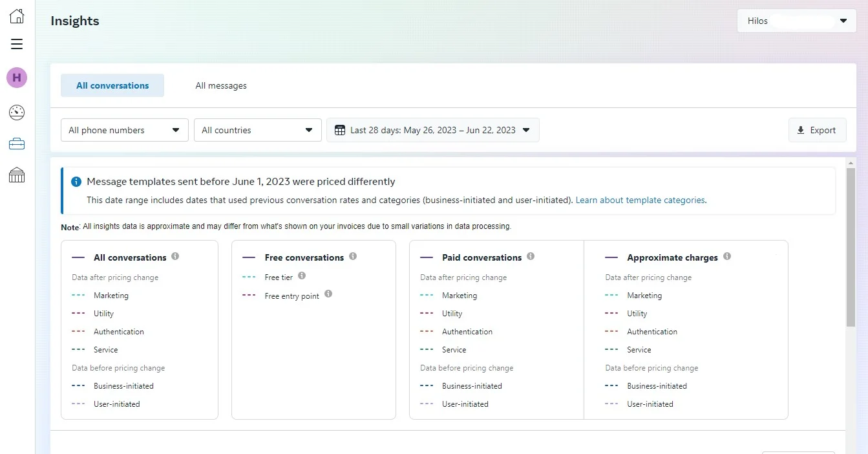868x454 pixels.
Task: Toggle Authentication in All conversations card
Action: [108, 332]
